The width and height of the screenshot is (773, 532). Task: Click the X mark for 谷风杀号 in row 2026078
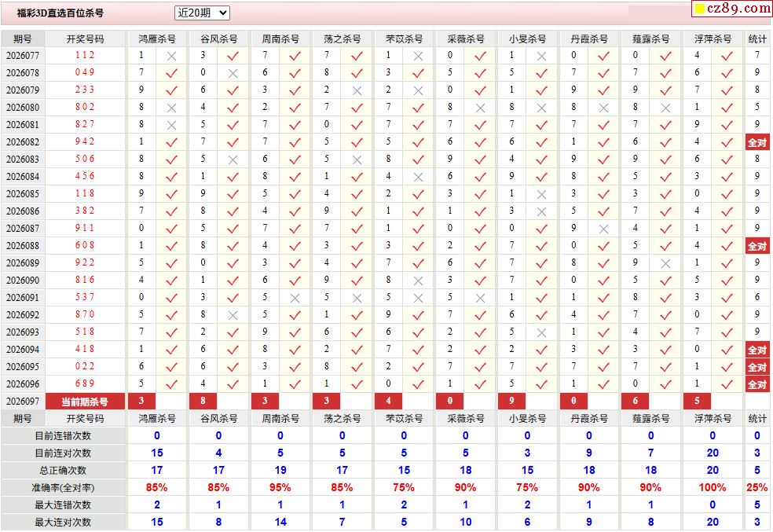[233, 73]
